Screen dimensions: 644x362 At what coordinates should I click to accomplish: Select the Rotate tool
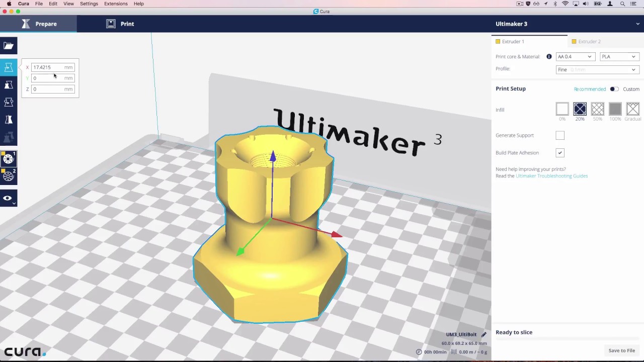[8, 102]
